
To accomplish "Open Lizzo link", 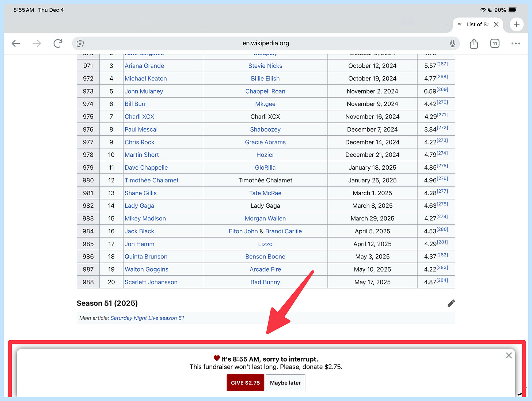I will [265, 244].
